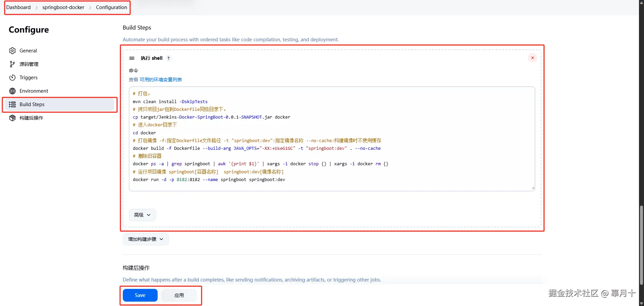Click the Build Steps list icon
The height and width of the screenshot is (306, 644).
coord(12,104)
